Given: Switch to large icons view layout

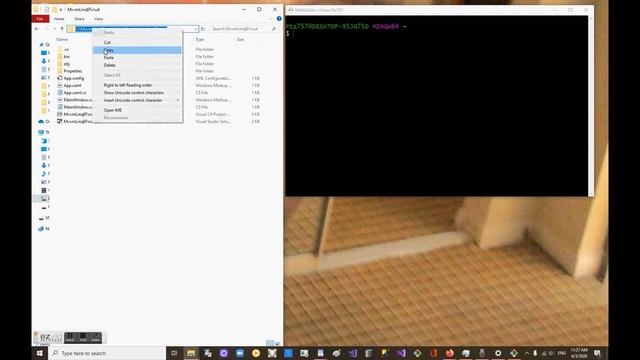Looking at the screenshot, I should tap(278, 343).
